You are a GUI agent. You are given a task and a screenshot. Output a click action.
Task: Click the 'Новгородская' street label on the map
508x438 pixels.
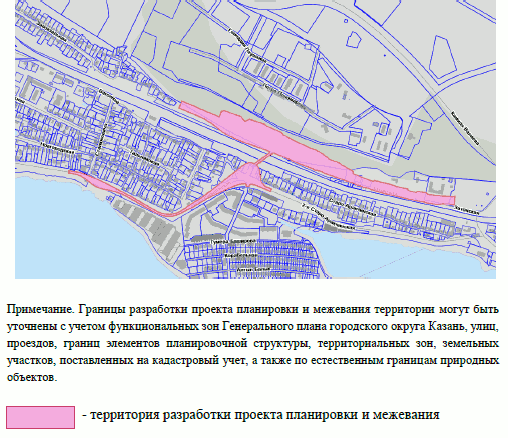(57, 148)
